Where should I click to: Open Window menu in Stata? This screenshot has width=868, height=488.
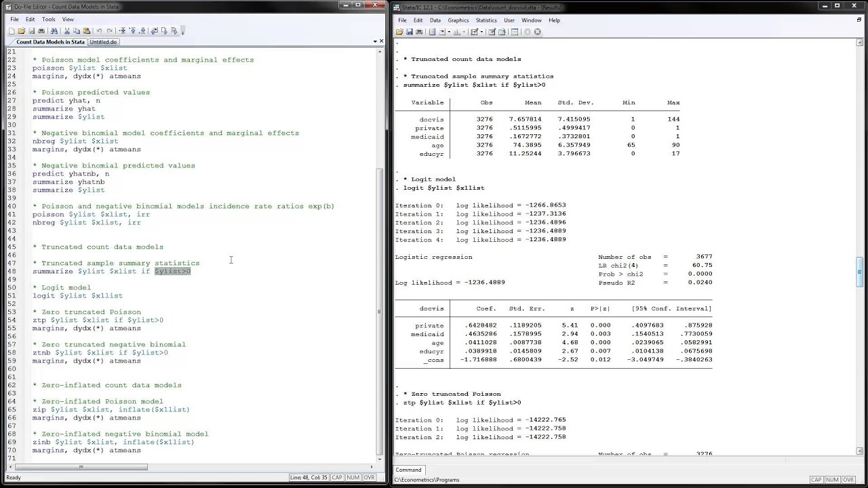[532, 20]
